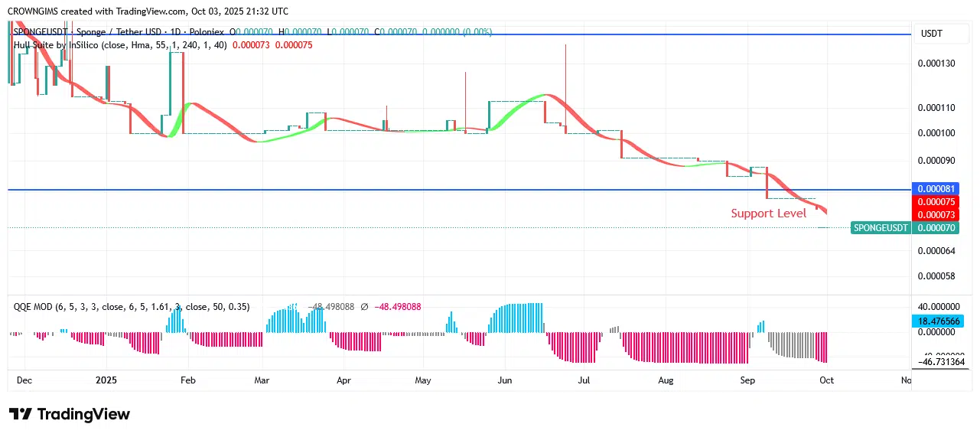980x437 pixels.
Task: Click the SPONGEUSDT price line tag
Action: click(x=881, y=227)
